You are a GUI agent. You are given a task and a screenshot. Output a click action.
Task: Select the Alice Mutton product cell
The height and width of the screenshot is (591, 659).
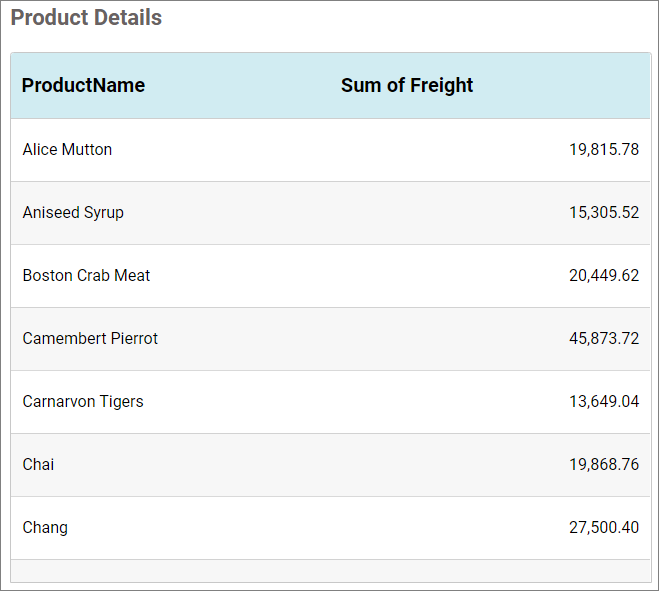tap(67, 150)
